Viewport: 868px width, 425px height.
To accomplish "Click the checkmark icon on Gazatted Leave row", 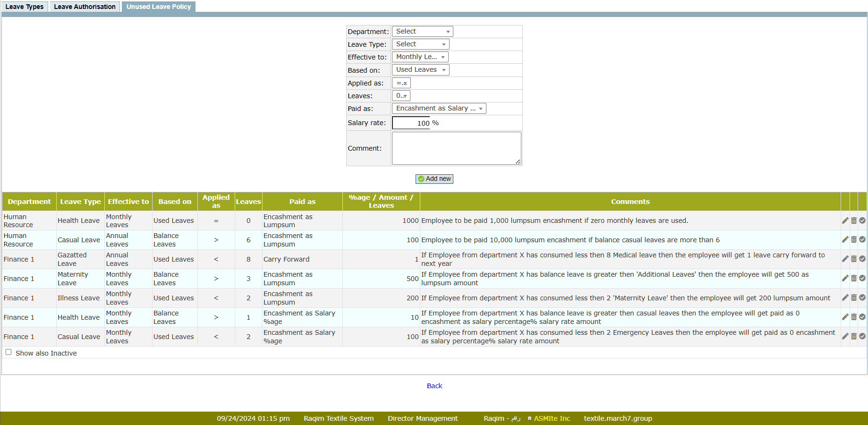I will click(x=862, y=259).
